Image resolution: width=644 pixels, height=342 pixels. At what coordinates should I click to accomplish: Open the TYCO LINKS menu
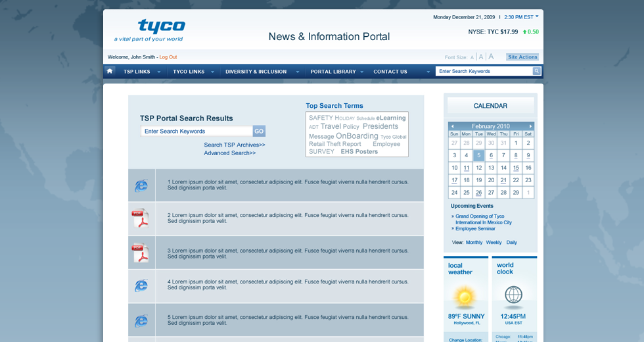(x=189, y=72)
